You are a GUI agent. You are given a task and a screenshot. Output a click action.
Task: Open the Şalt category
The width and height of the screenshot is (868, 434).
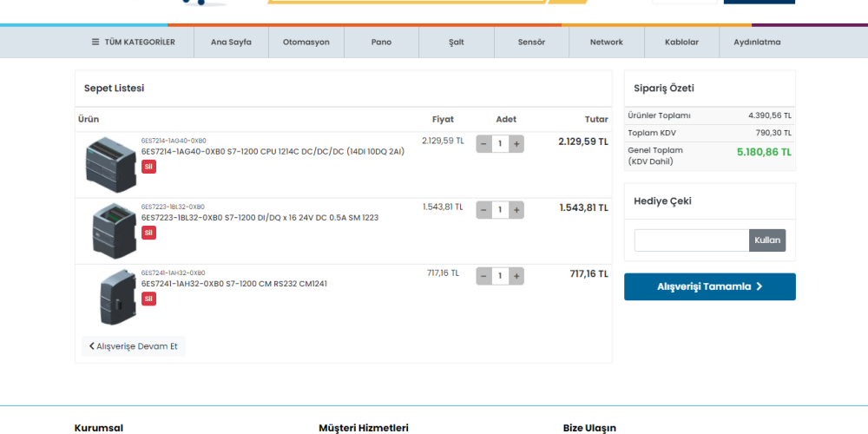(457, 42)
